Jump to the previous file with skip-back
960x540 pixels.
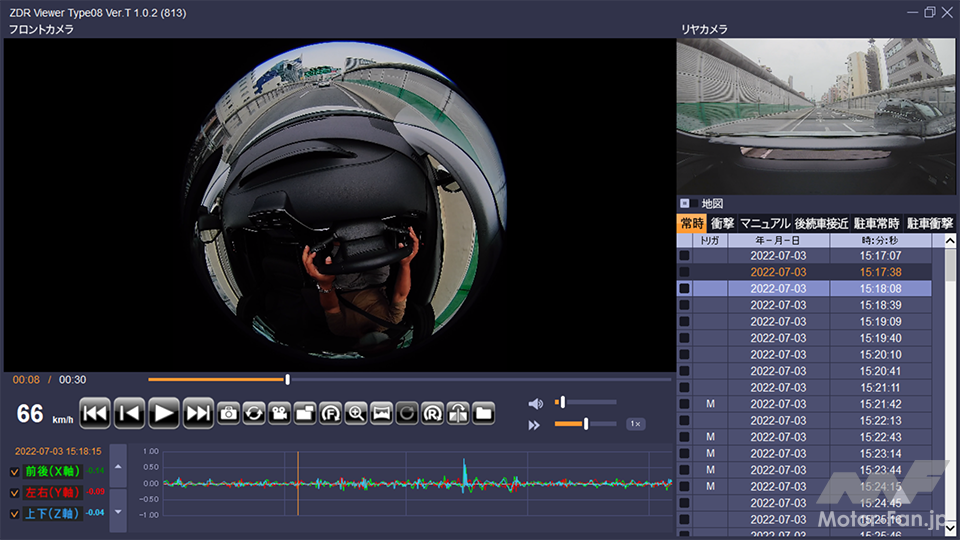(95, 413)
